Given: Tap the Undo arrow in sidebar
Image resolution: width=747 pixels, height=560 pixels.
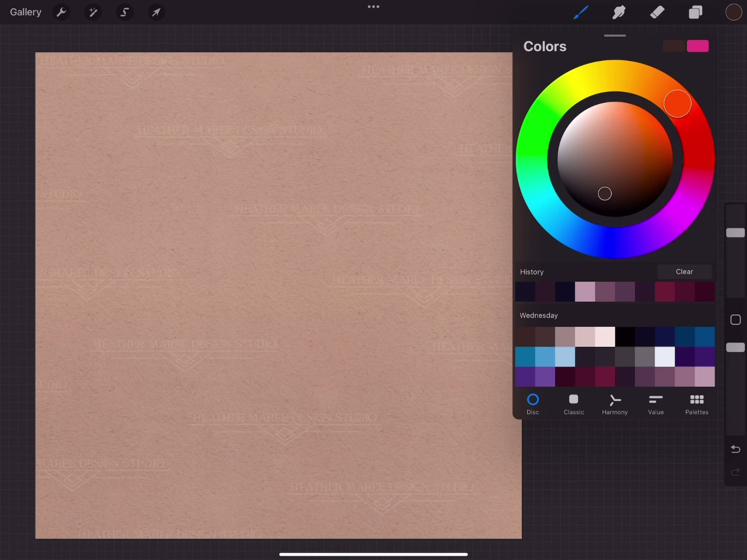Looking at the screenshot, I should coord(735,449).
